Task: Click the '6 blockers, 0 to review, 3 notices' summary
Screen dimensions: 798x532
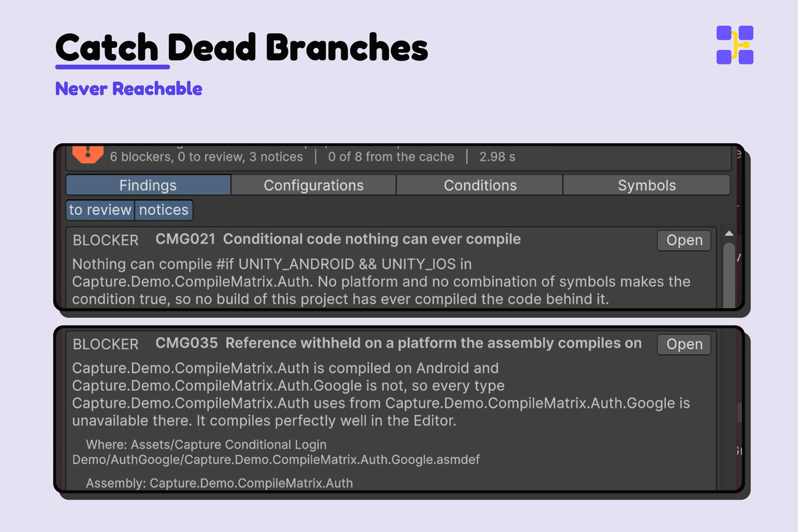Action: 206,157
